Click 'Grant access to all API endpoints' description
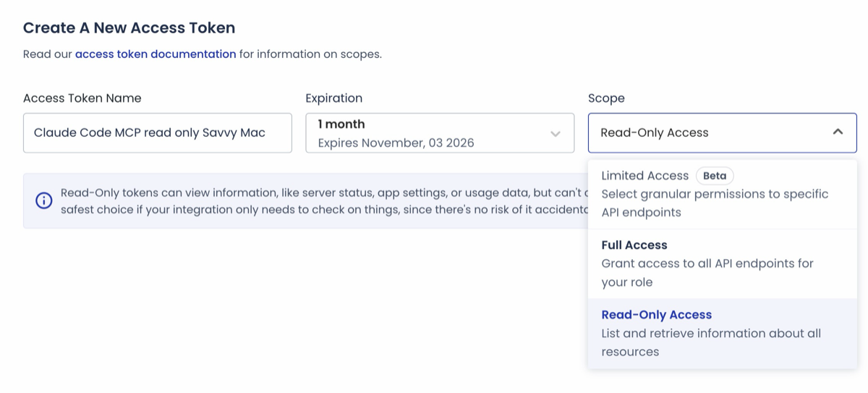This screenshot has width=868, height=393. [x=707, y=273]
